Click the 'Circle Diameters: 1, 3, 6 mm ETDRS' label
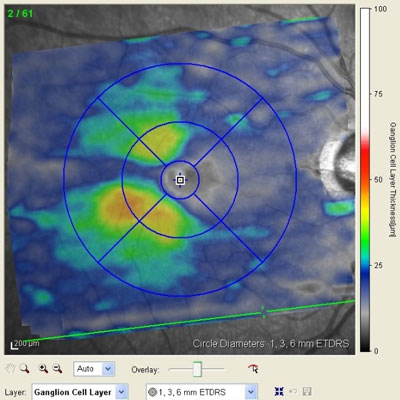The width and height of the screenshot is (400, 400). [271, 343]
